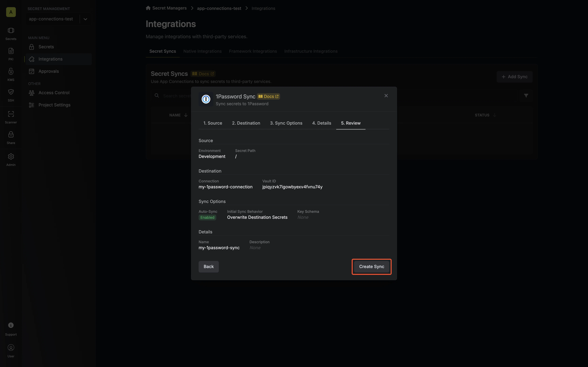The width and height of the screenshot is (588, 367).
Task: Select the 5. Review step
Action: [x=350, y=123]
